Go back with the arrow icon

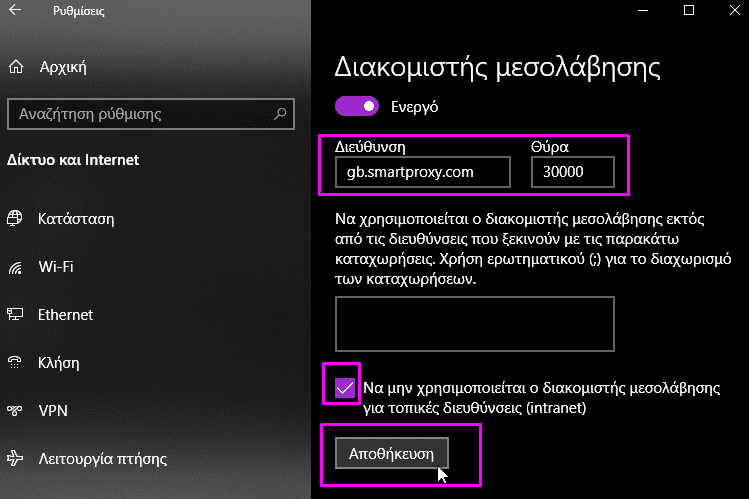pos(15,10)
